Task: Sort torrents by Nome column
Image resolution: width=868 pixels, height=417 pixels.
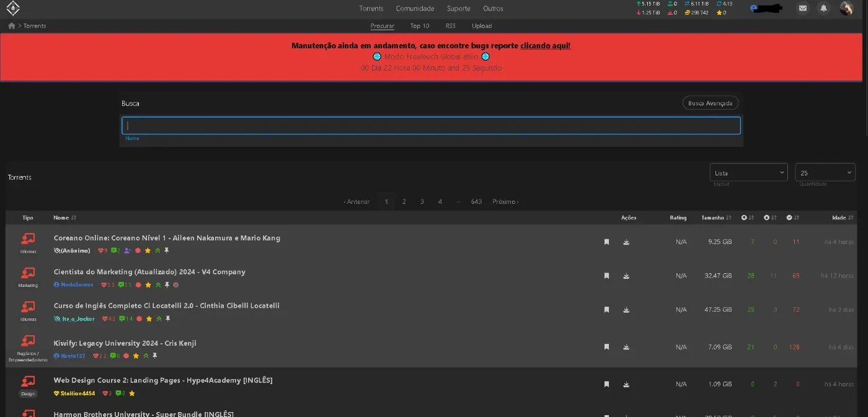Action: (x=64, y=218)
